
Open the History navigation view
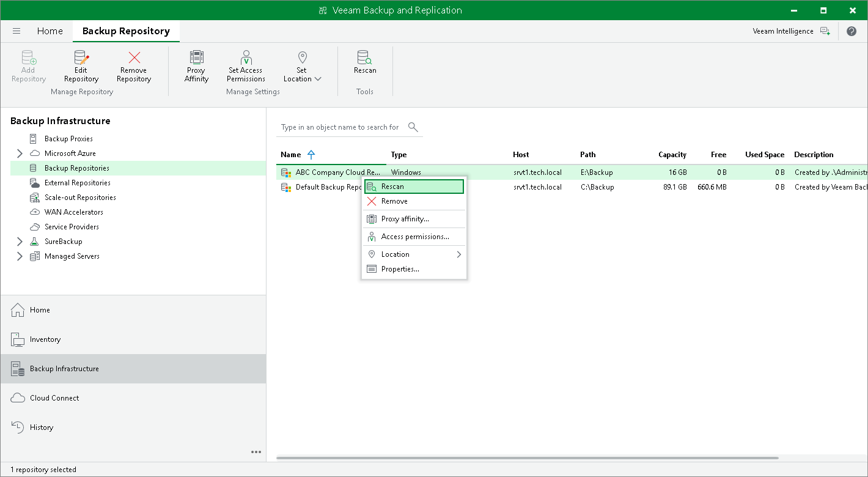(133, 427)
